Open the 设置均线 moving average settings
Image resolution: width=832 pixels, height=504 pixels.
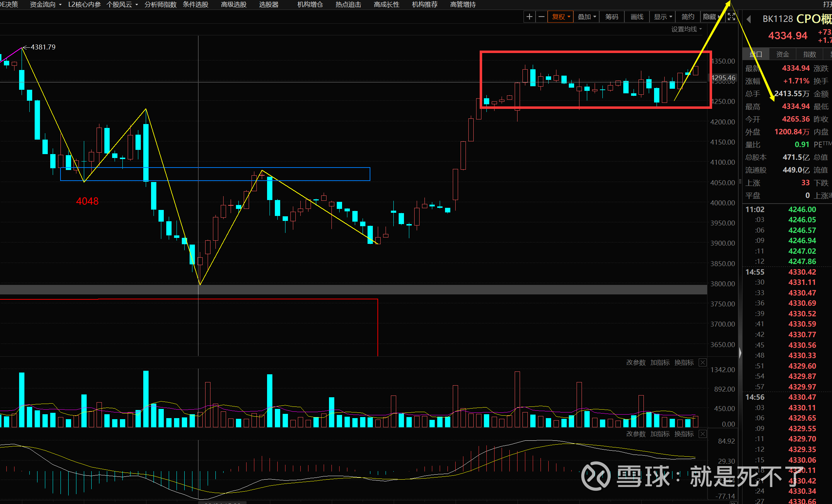[x=686, y=29]
